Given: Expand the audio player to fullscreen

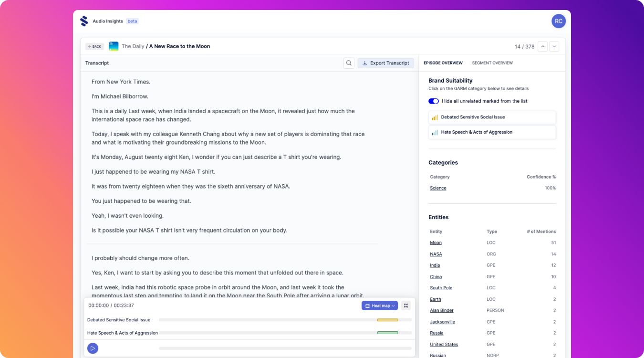Looking at the screenshot, I should (x=406, y=305).
